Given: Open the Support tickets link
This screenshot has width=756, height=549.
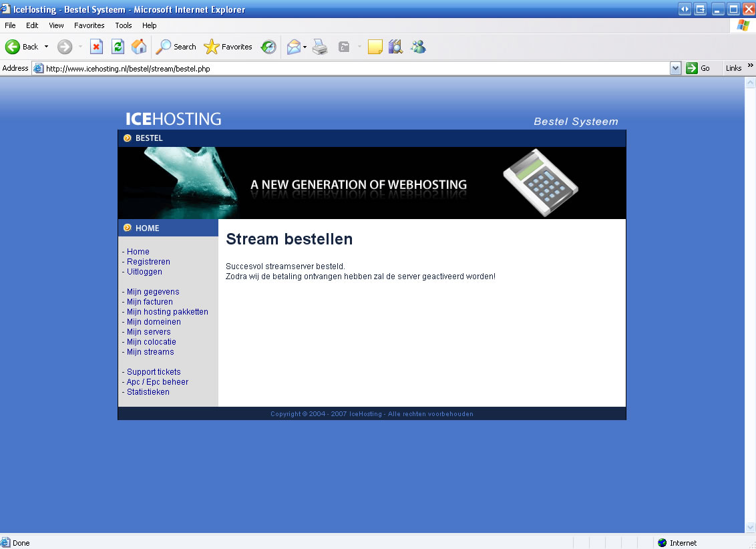Looking at the screenshot, I should pos(154,372).
